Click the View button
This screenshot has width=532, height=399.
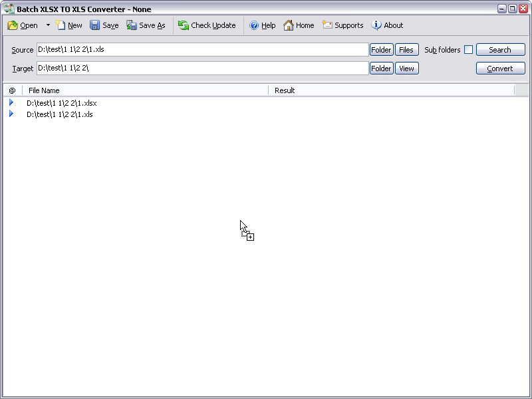406,68
